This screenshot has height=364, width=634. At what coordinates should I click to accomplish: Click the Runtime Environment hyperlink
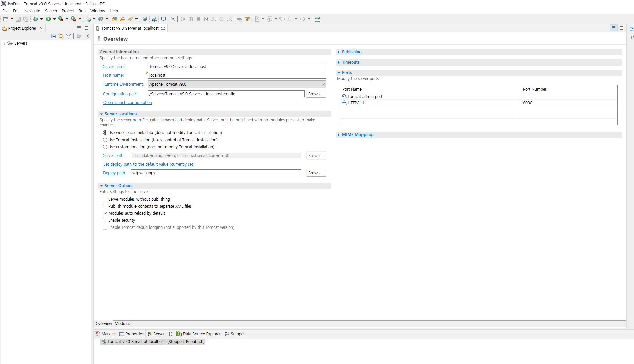point(123,84)
